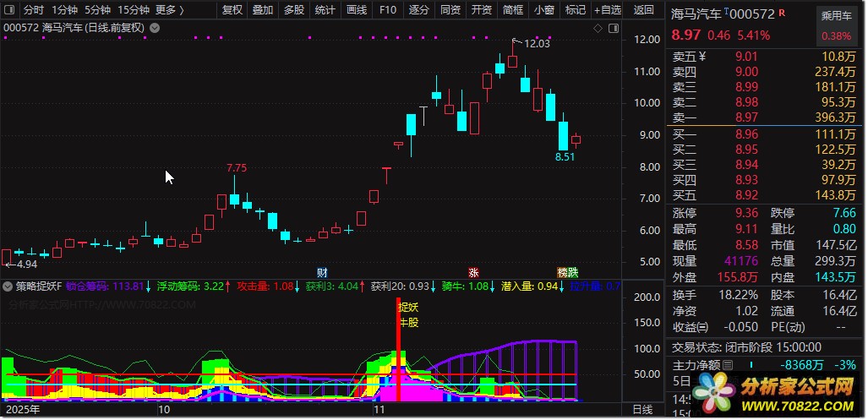Click the 多股 multi-stock button
Screen dimensions: 868x420
point(294,10)
